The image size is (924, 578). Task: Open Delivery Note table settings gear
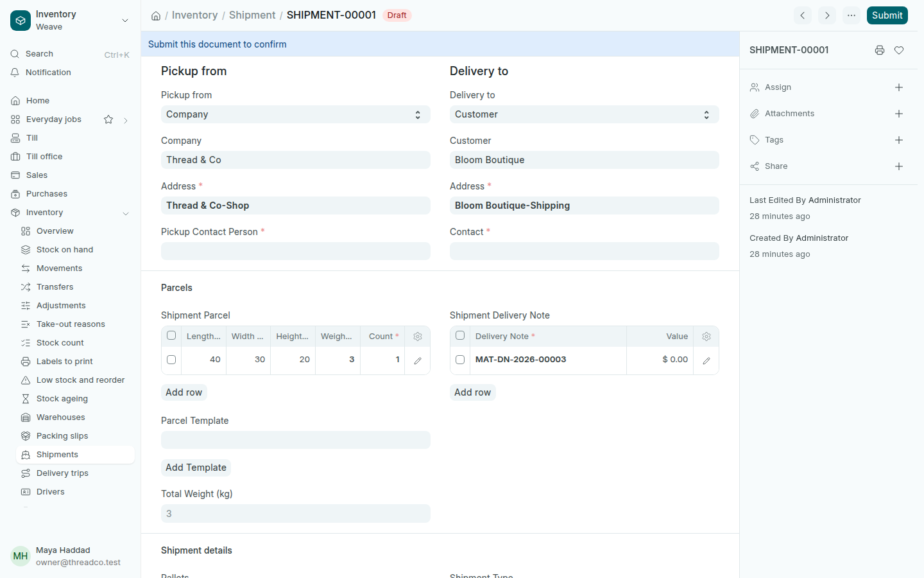706,337
